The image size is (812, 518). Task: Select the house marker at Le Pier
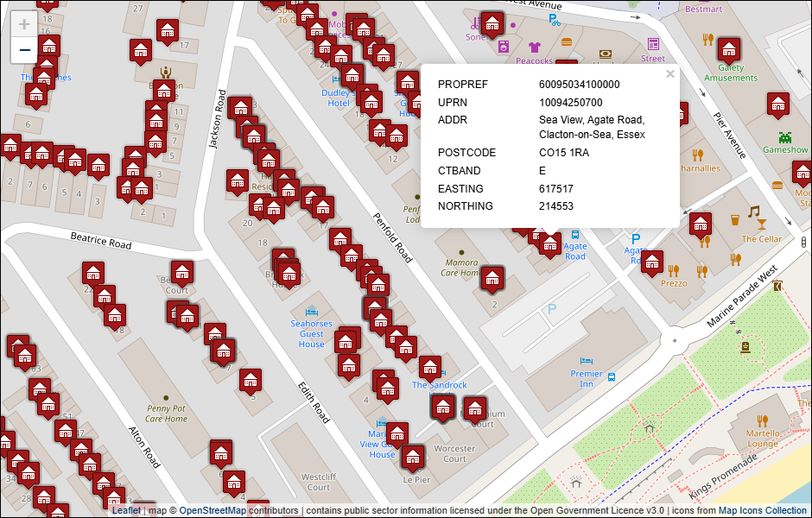tap(414, 456)
